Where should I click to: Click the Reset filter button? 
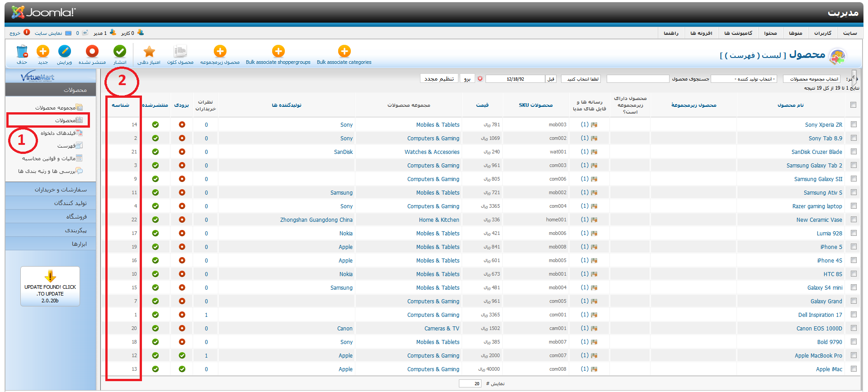point(439,79)
